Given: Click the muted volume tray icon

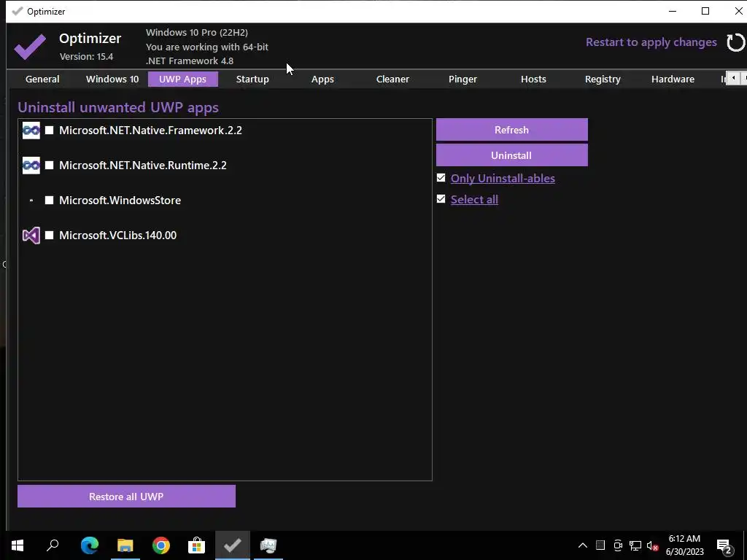Looking at the screenshot, I should point(653,545).
